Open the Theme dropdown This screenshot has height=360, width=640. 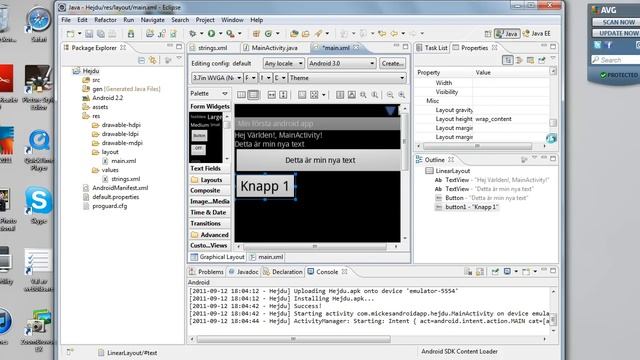click(x=347, y=78)
